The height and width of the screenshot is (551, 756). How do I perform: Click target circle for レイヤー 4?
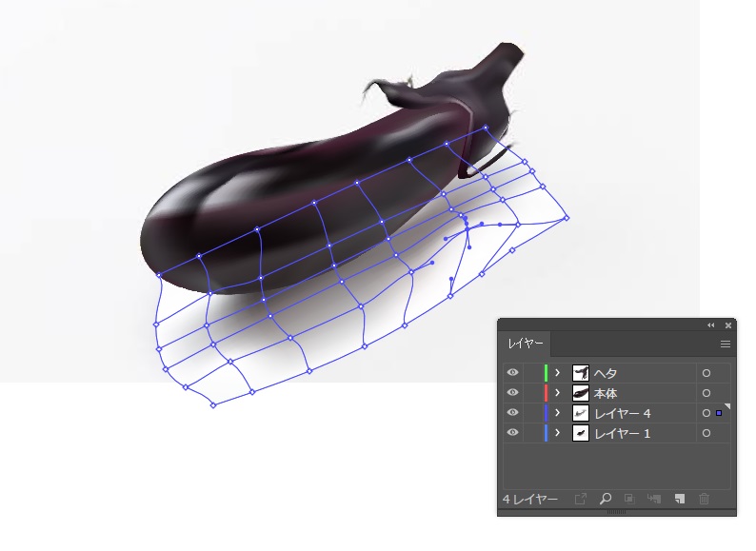coord(706,413)
